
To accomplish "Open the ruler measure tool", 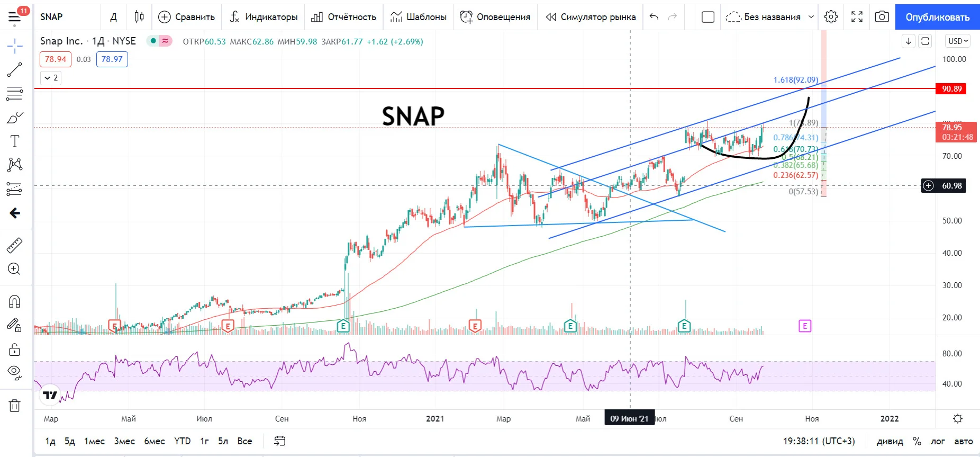I will click(x=15, y=245).
